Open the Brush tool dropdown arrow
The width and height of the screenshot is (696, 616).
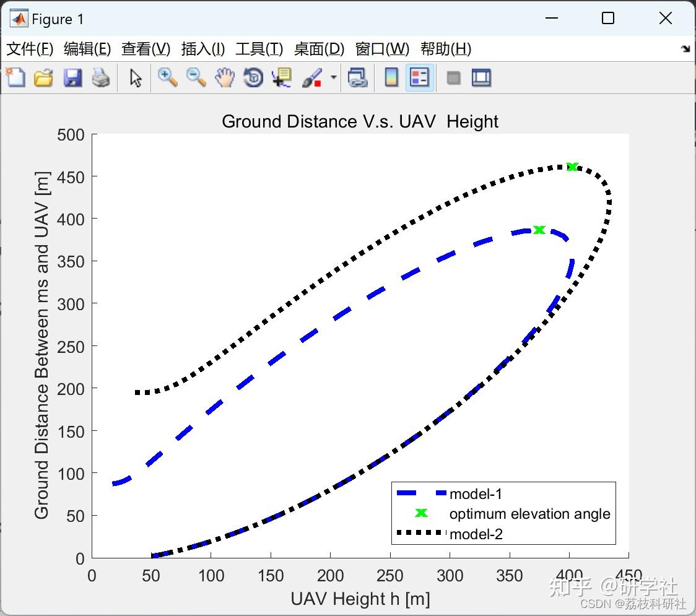click(x=332, y=78)
